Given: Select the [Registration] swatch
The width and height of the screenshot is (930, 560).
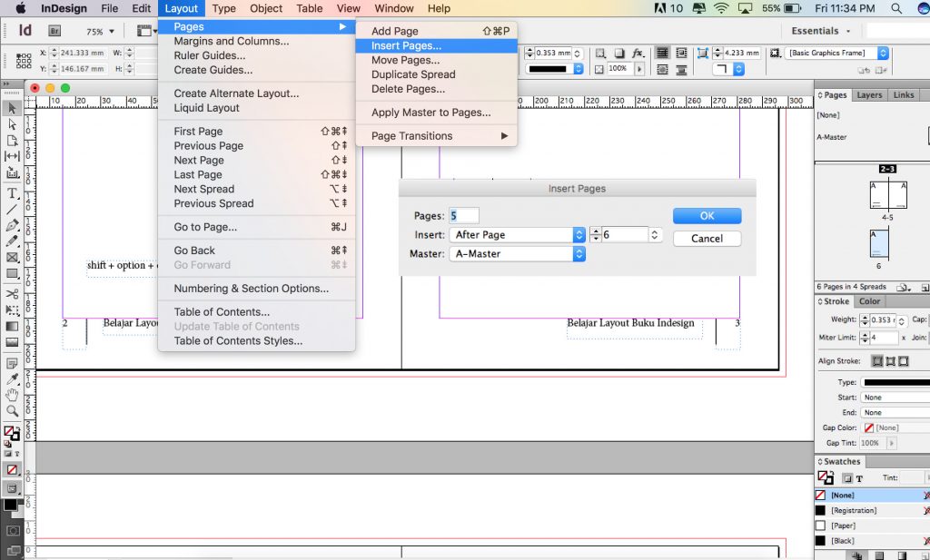Looking at the screenshot, I should [872, 510].
